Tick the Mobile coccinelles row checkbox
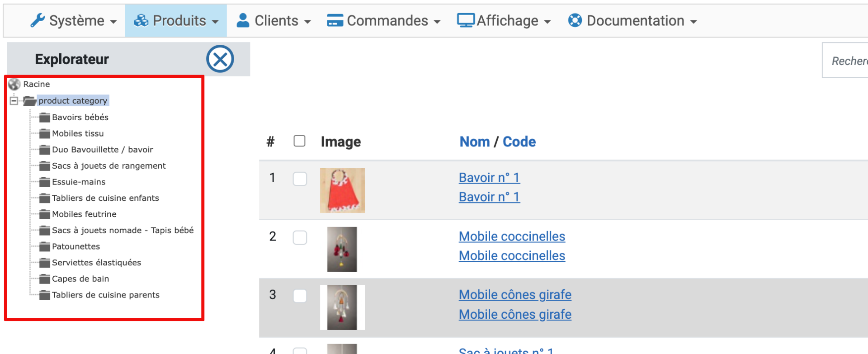Image resolution: width=868 pixels, height=354 pixels. pyautogui.click(x=300, y=237)
